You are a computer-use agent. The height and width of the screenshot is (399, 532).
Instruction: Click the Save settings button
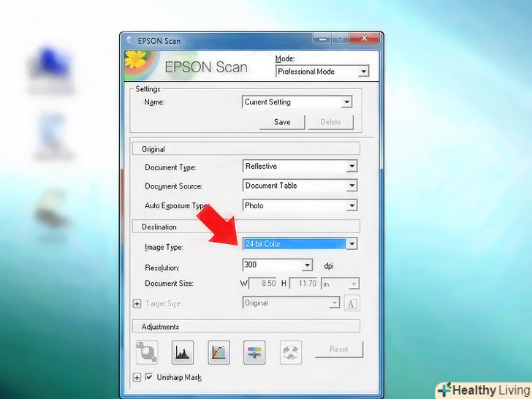[x=282, y=122]
